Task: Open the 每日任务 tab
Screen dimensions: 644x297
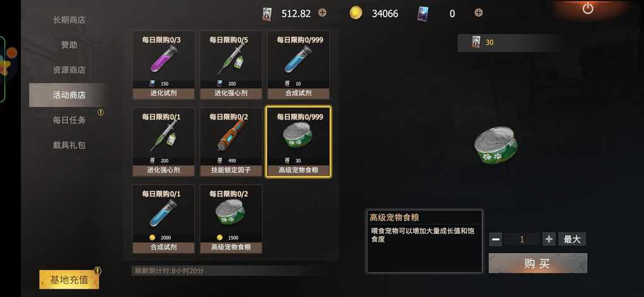Action: [x=69, y=120]
